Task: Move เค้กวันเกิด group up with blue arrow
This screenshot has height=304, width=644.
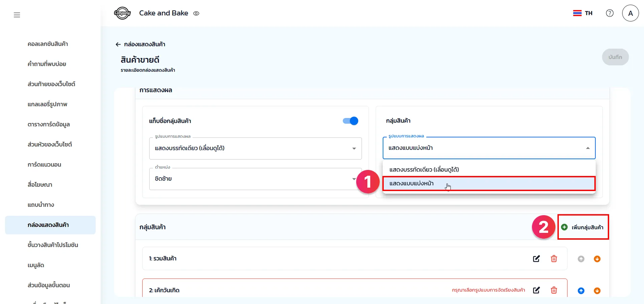Action: [x=581, y=291]
